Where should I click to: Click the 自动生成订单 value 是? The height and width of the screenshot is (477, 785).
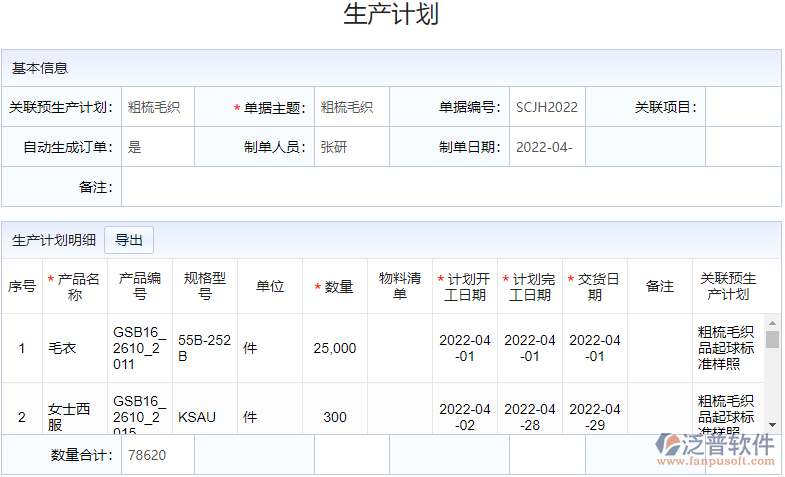(158, 147)
